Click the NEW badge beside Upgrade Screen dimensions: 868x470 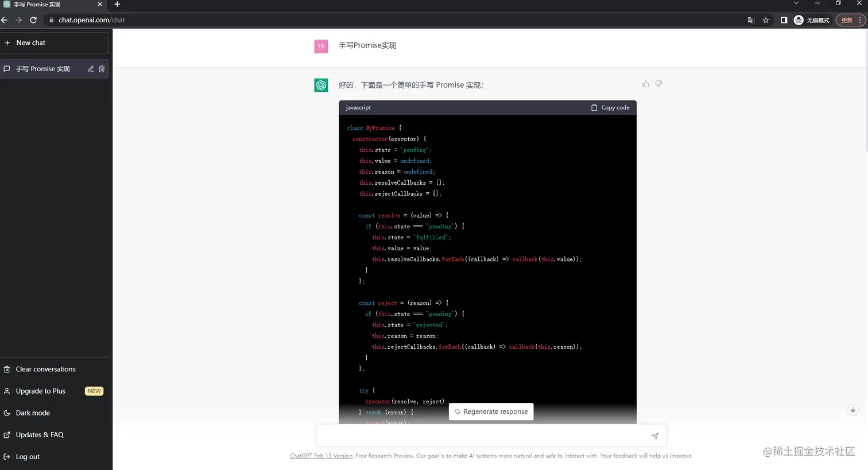tap(94, 391)
